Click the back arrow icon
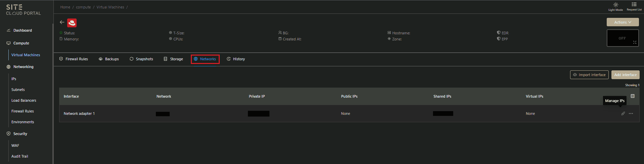The height and width of the screenshot is (164, 644). tap(62, 22)
